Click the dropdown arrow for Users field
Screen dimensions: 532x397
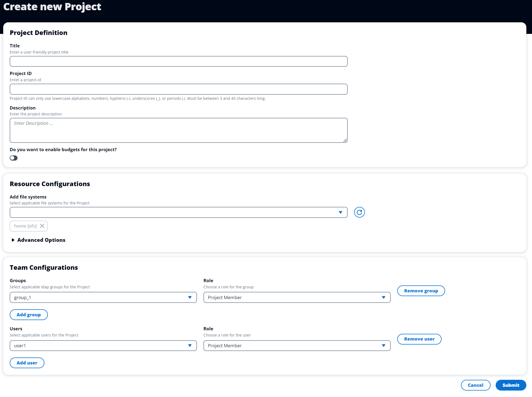[189, 345]
